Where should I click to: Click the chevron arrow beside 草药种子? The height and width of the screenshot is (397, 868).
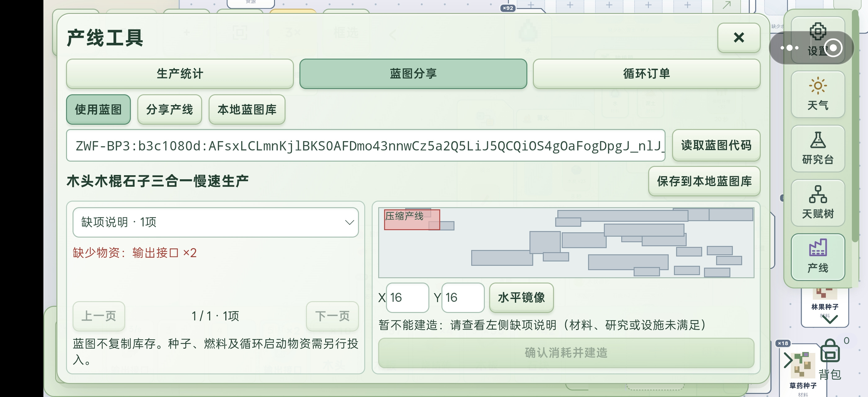click(x=788, y=360)
